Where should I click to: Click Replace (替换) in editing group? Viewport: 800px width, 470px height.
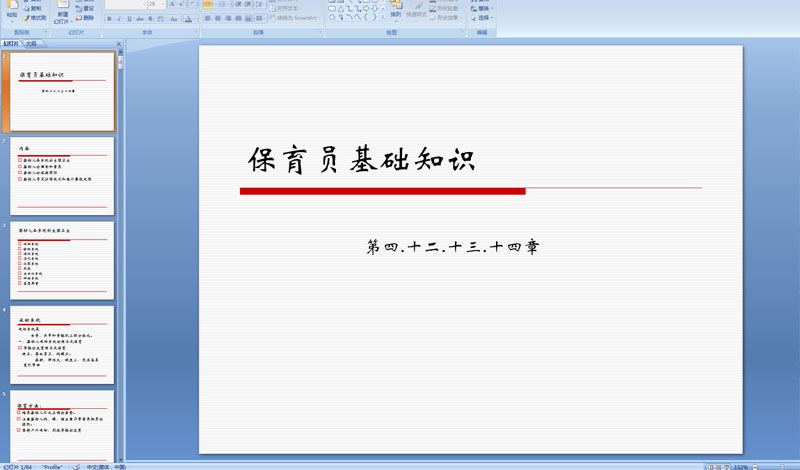tap(482, 9)
